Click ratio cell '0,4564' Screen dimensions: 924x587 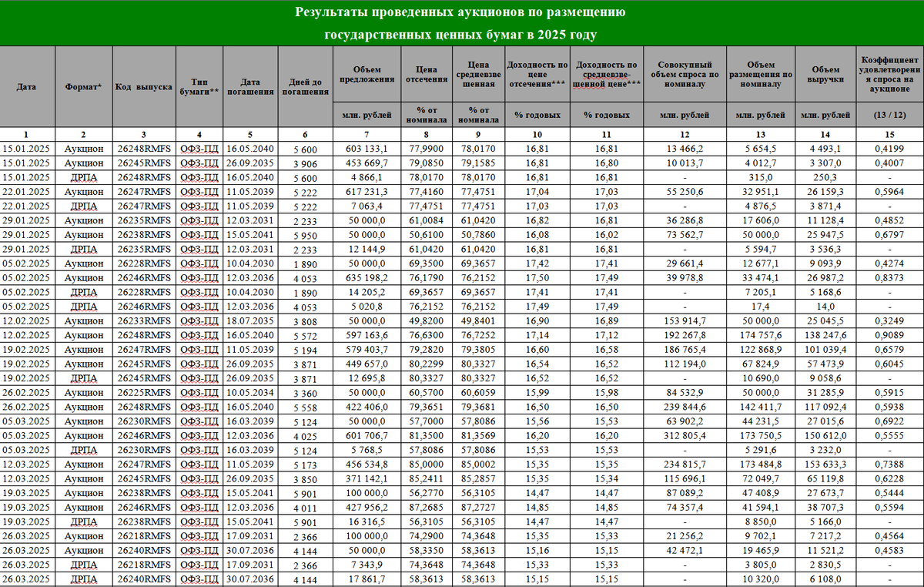[889, 535]
